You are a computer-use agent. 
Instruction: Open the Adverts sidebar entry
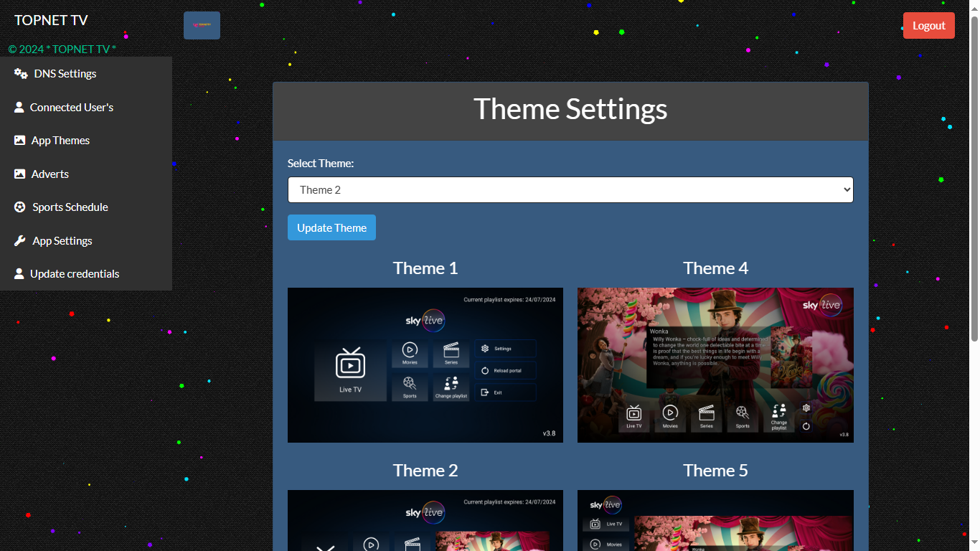click(x=86, y=174)
